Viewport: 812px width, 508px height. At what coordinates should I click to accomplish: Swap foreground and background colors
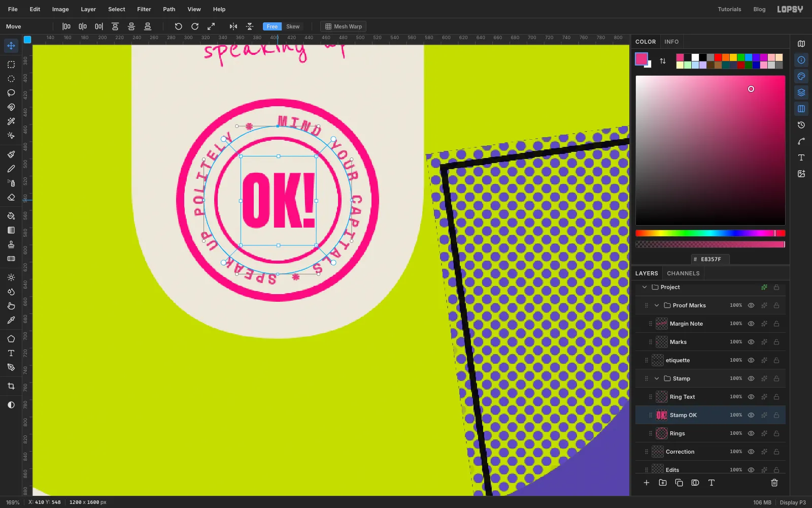[x=663, y=61]
